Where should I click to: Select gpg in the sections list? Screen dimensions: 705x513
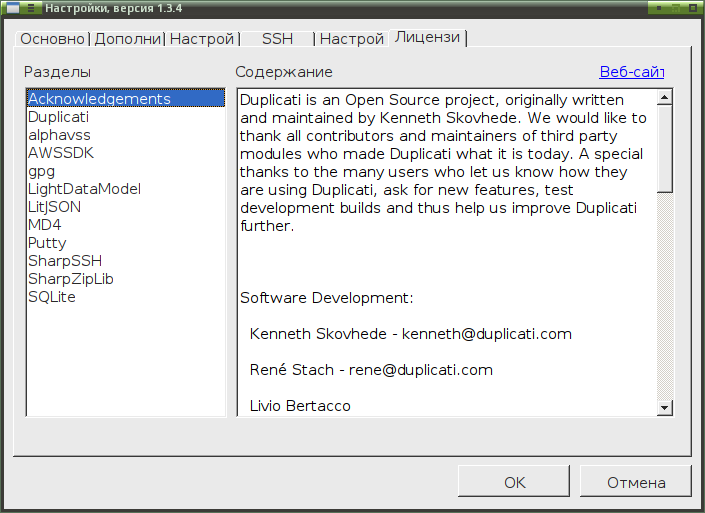pos(125,171)
